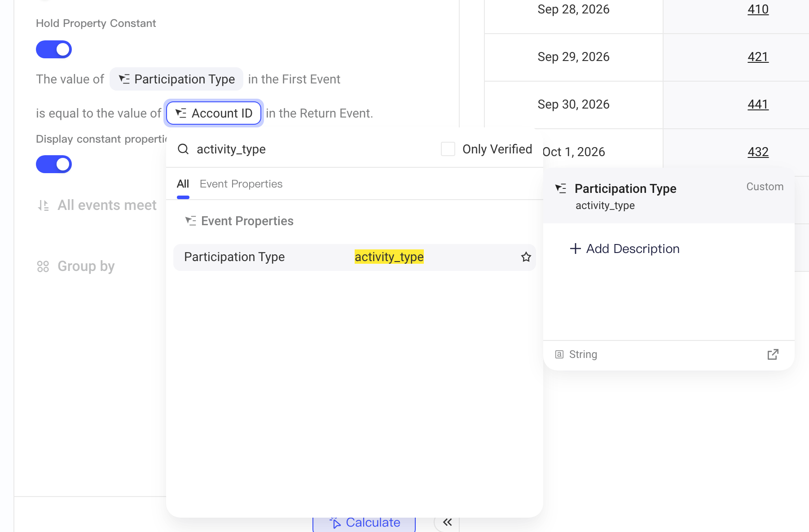Click the plus icon beside Add Description
The height and width of the screenshot is (532, 809).
coord(576,249)
